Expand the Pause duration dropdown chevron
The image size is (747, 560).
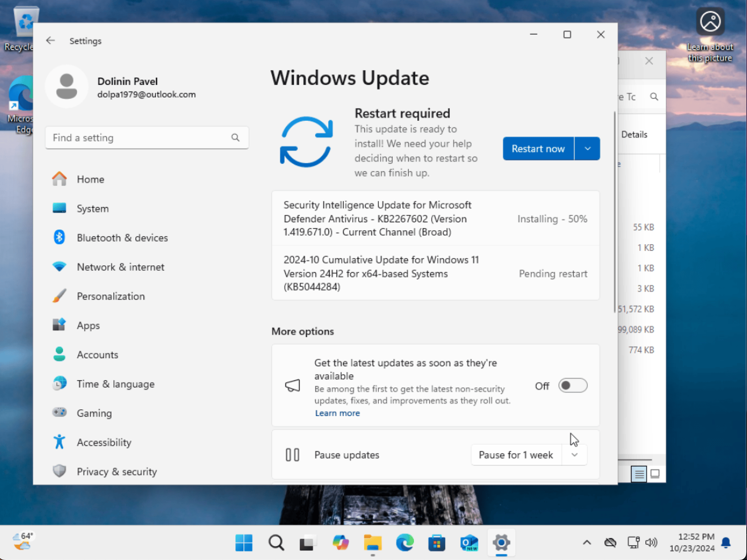575,455
